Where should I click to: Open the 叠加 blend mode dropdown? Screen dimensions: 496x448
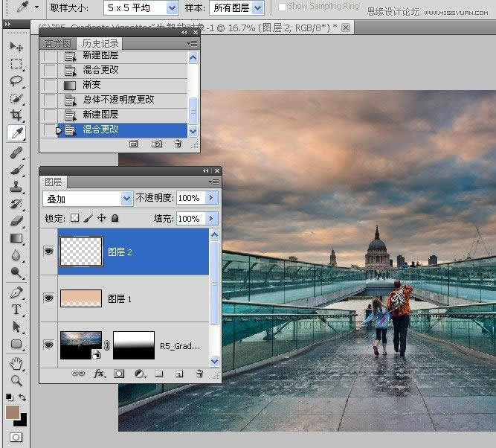(x=126, y=199)
